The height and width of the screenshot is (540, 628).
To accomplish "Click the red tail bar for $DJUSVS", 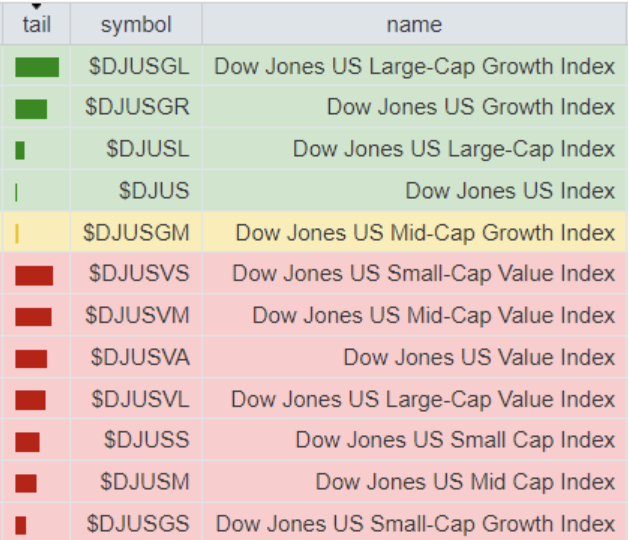I will click(34, 275).
